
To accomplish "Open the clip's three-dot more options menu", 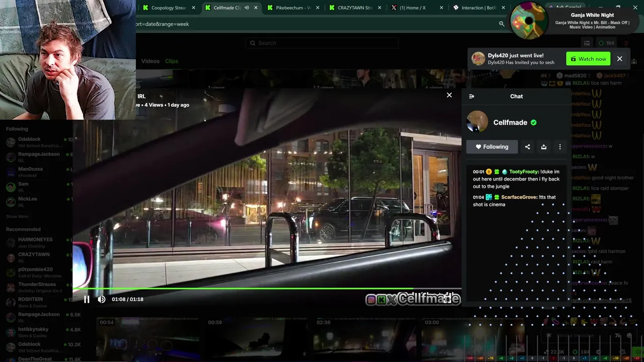I will point(560,147).
